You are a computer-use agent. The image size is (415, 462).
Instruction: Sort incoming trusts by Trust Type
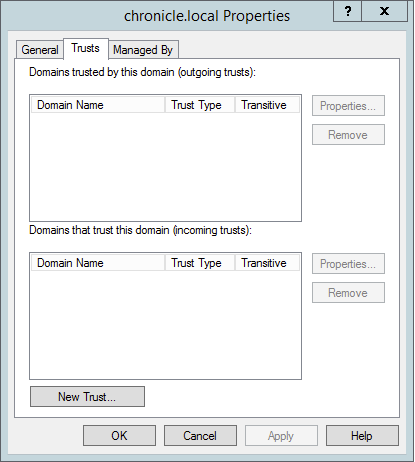200,263
